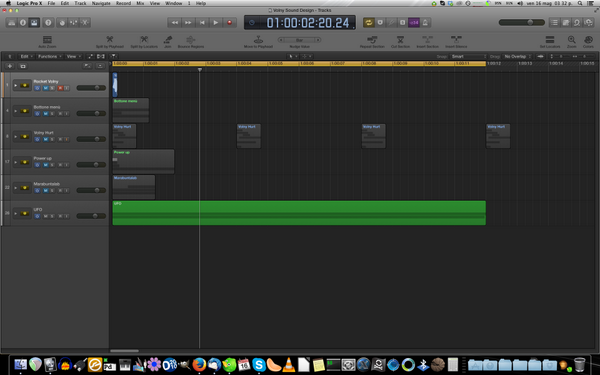Click Bounce Regions icon
Screen dimensions: 600x375
pos(191,39)
